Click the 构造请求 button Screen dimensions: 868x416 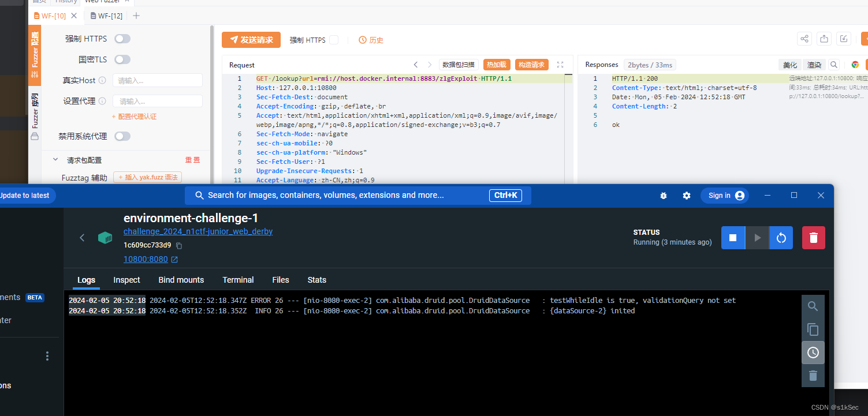click(x=531, y=65)
